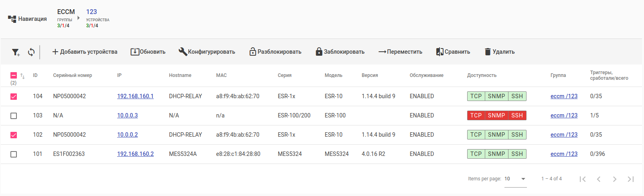Expand the Items per page dropdown
This screenshot has width=644, height=196.
point(523,179)
